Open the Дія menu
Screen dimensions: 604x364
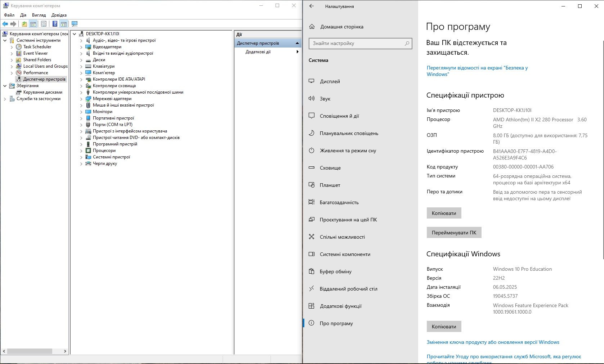click(x=23, y=15)
